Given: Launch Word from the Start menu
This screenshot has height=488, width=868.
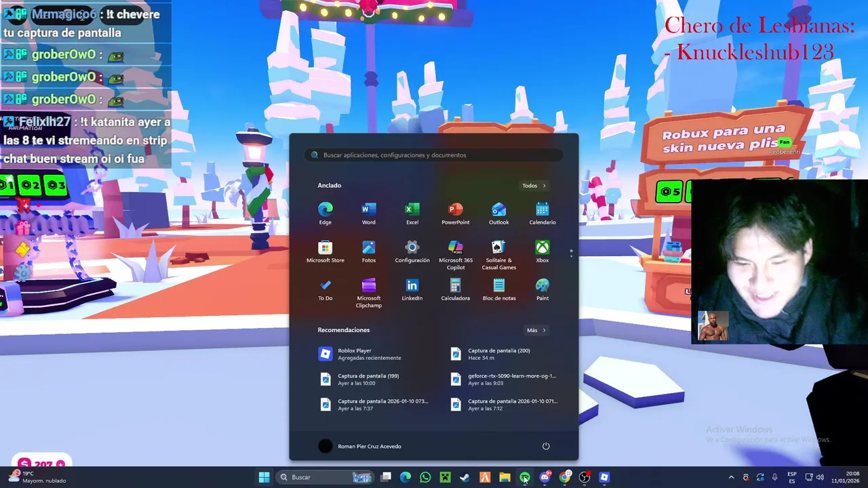Looking at the screenshot, I should click(x=368, y=213).
